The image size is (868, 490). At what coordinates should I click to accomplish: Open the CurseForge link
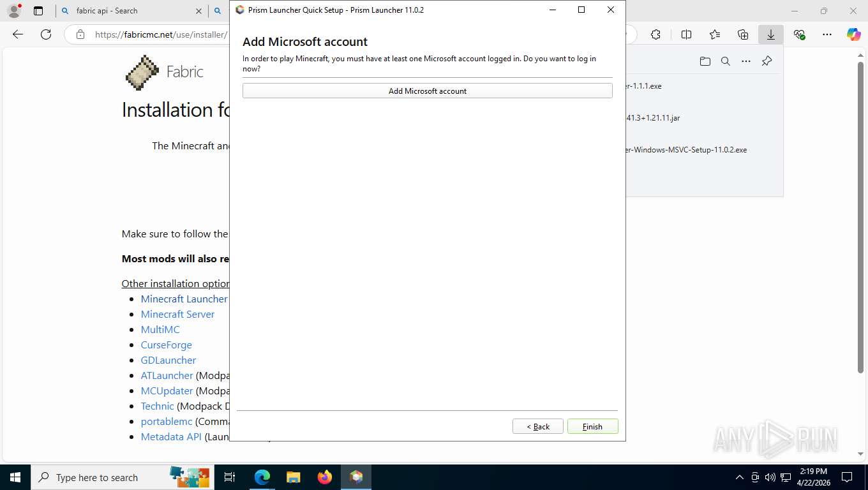click(x=166, y=345)
